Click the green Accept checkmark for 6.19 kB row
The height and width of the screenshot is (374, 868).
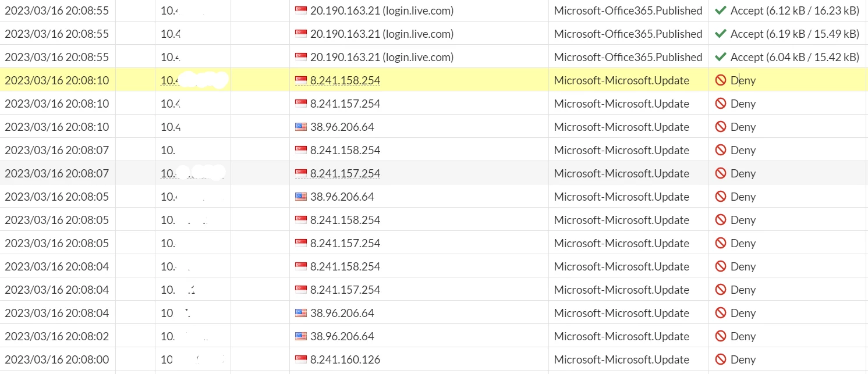pyautogui.click(x=721, y=34)
